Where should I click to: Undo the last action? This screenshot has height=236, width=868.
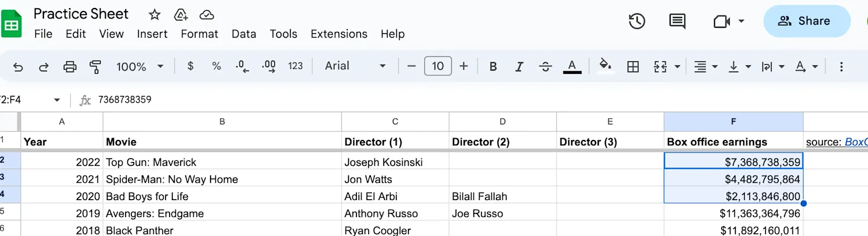(18, 67)
